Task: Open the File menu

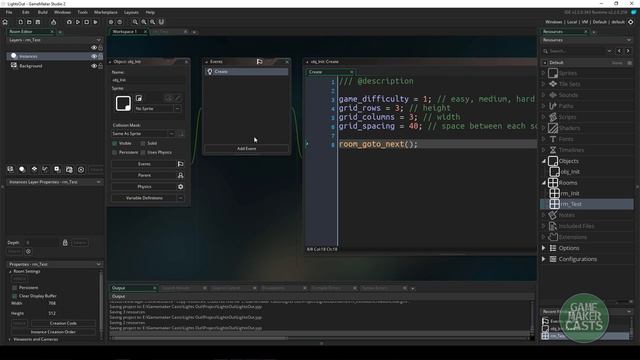Action: coord(9,12)
